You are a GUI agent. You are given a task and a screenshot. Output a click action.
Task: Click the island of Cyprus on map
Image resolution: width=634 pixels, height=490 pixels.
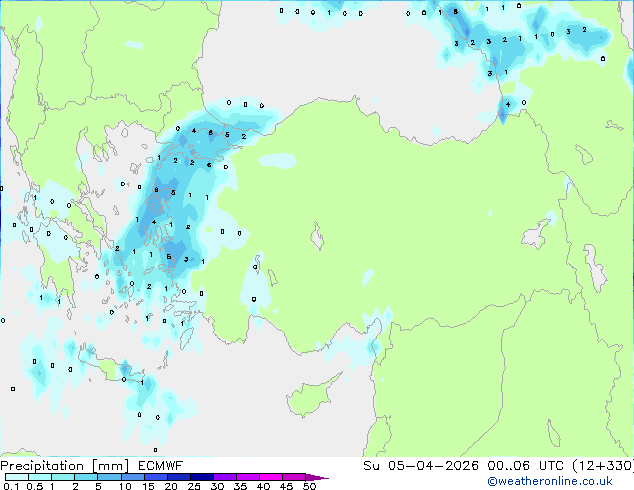coord(311,397)
